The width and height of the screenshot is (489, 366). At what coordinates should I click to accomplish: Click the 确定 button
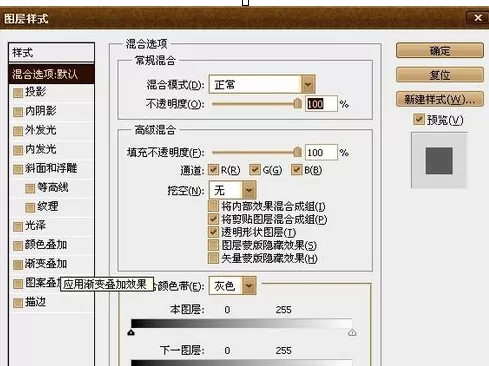(440, 51)
